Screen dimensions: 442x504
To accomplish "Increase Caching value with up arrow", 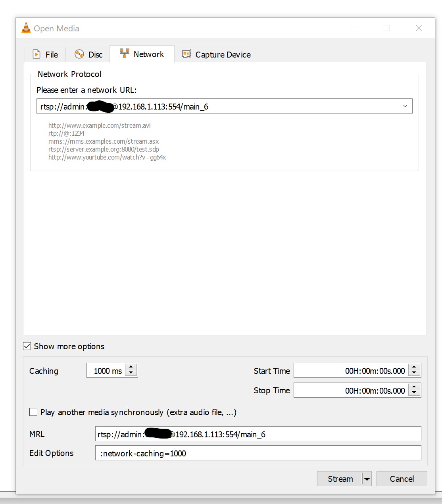I will (x=131, y=367).
